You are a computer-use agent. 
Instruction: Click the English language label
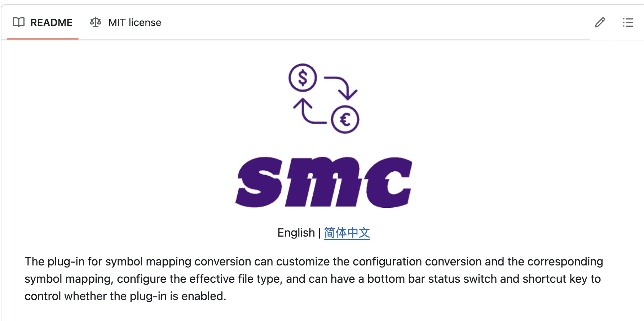[x=296, y=233]
